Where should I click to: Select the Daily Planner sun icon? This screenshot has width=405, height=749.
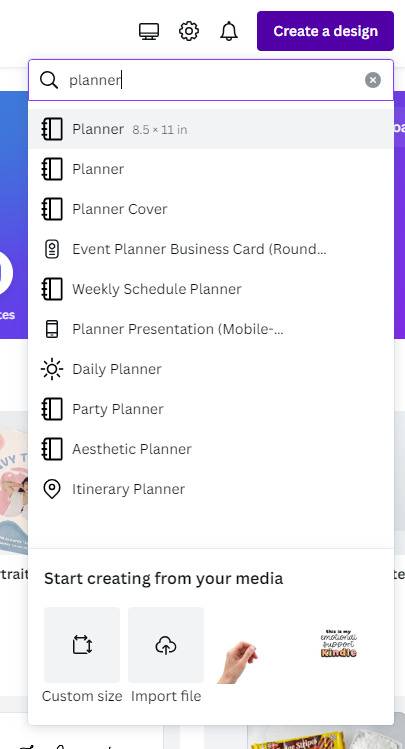[x=52, y=369]
